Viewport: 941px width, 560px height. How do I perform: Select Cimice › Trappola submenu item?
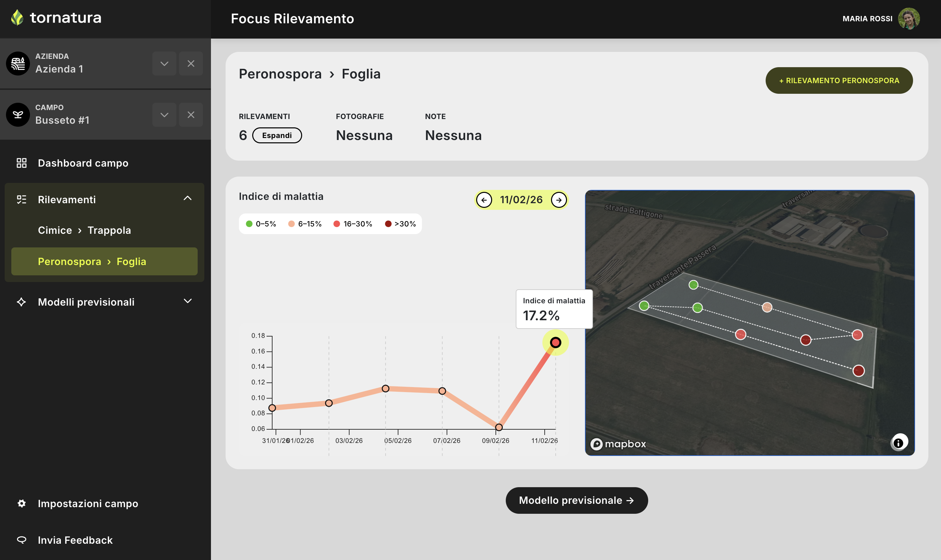point(84,230)
